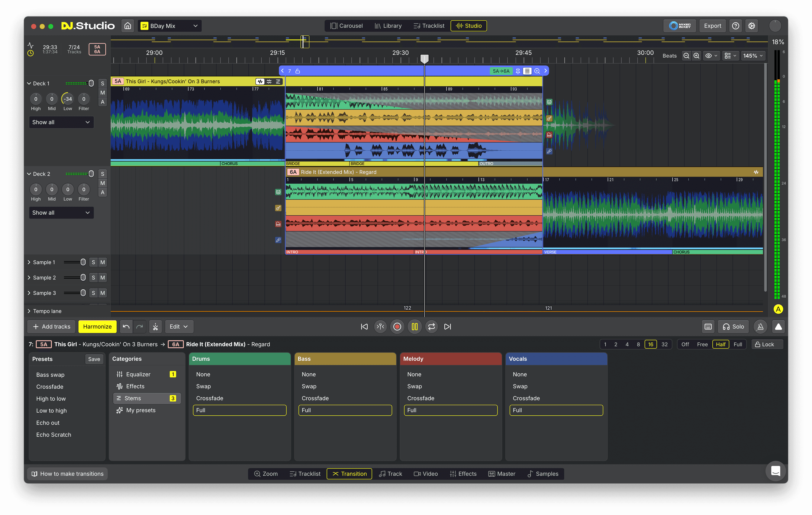Click Add tracks button

(x=52, y=326)
